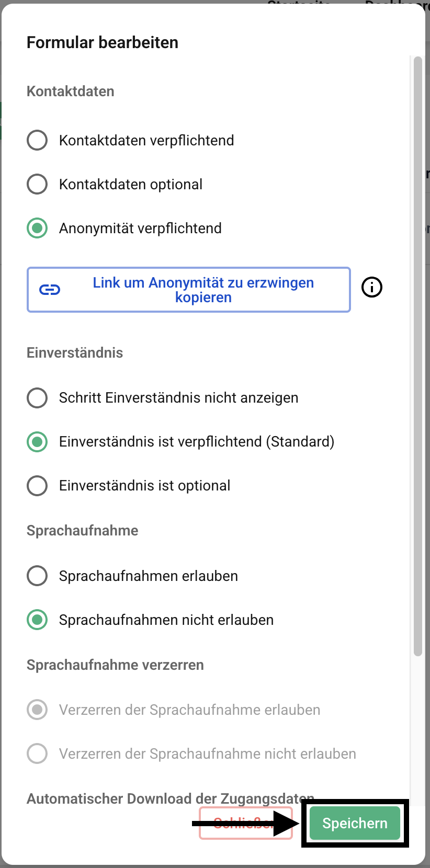
Task: Select "Kontaktdaten verpflichtend" radio option
Action: click(x=37, y=140)
